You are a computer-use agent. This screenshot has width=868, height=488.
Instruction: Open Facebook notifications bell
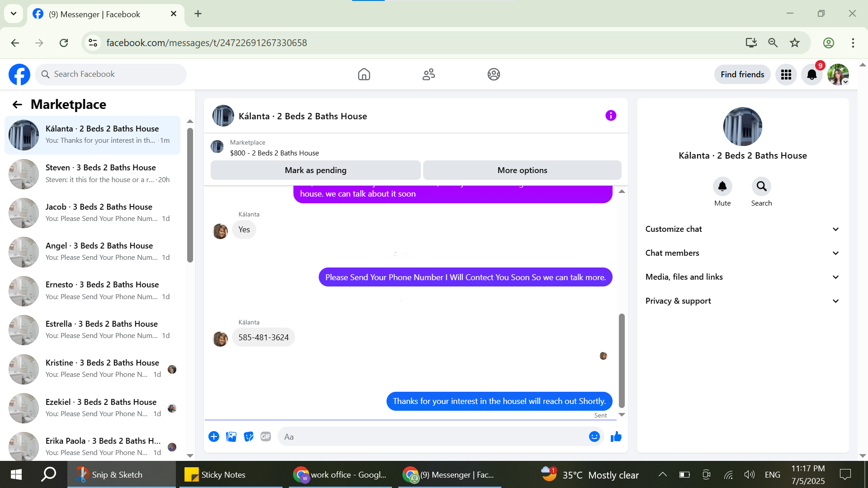click(x=812, y=75)
